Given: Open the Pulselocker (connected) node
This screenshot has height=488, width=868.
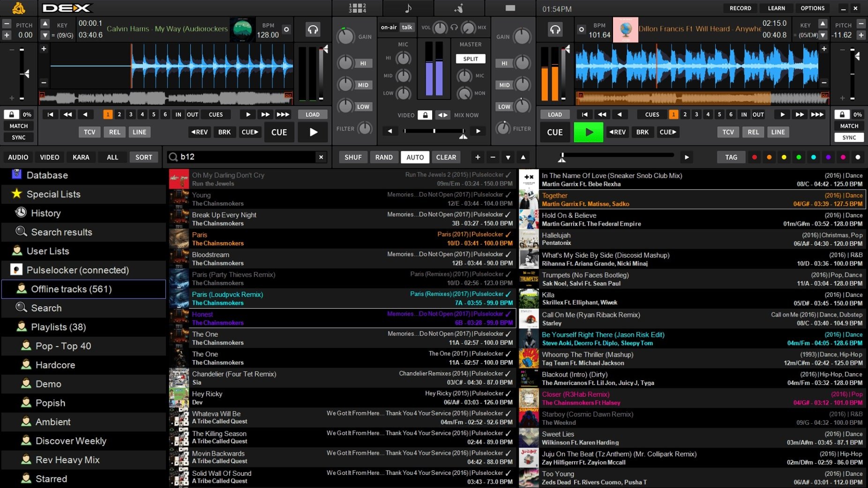Looking at the screenshot, I should pos(77,270).
